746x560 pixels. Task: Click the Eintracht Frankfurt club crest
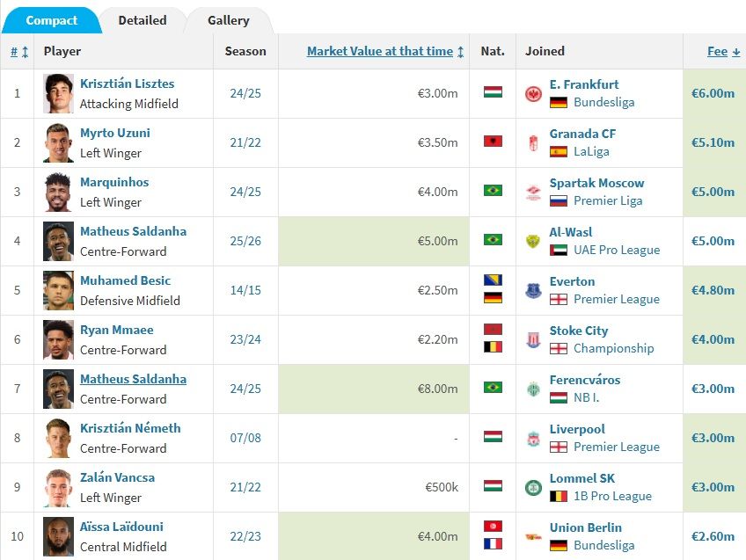(x=533, y=94)
